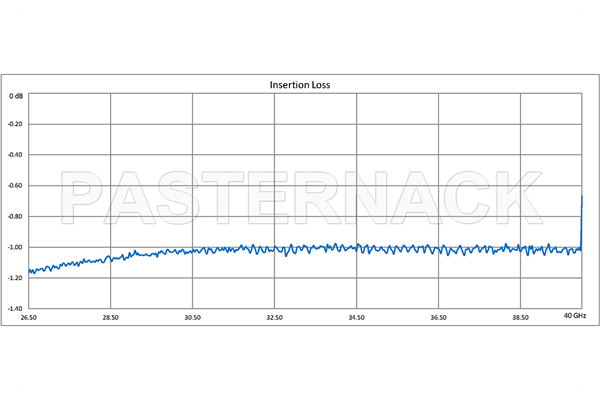600x400 pixels.
Task: Click the "40 GHz" x-axis label
Action: (x=574, y=317)
